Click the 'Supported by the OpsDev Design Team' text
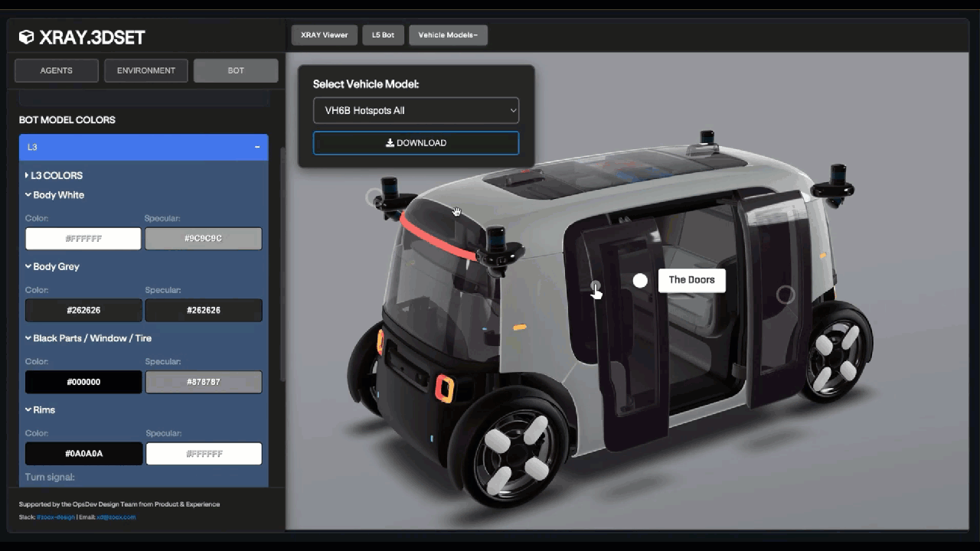Screen dimensions: 980x551 click(x=119, y=504)
